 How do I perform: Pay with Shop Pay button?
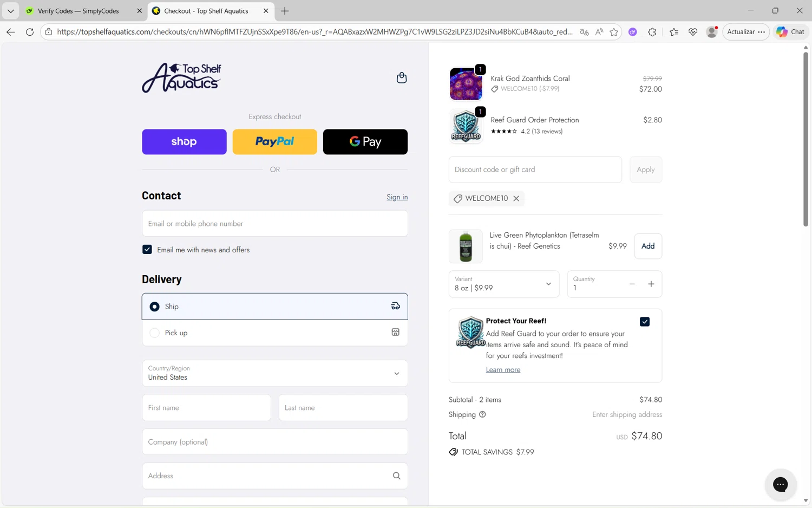tap(184, 142)
